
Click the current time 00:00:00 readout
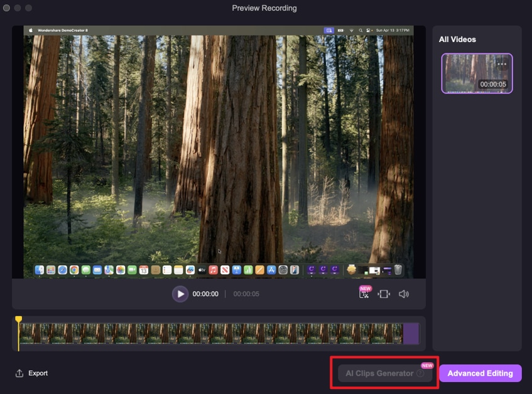[205, 294]
